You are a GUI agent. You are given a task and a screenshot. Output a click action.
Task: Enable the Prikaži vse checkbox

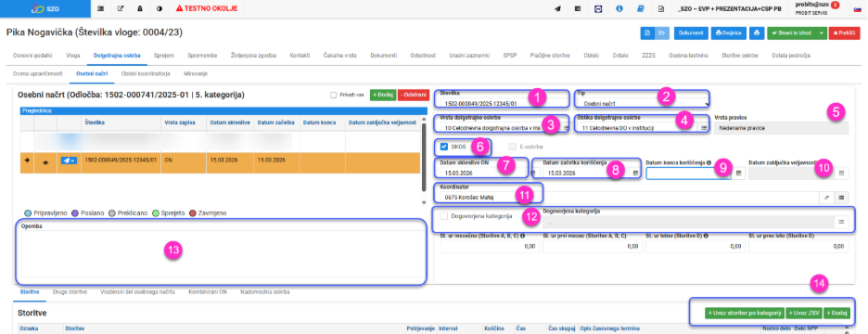coord(334,95)
